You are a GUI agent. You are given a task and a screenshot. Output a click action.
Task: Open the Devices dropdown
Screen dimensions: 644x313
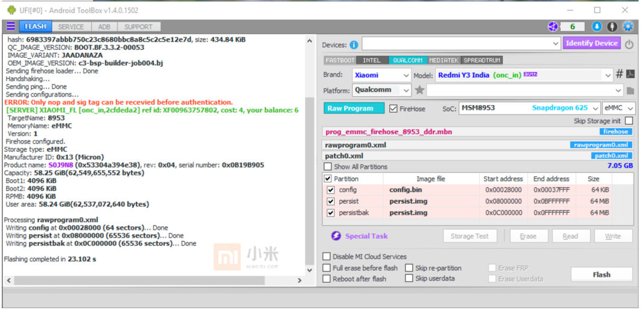click(x=461, y=43)
